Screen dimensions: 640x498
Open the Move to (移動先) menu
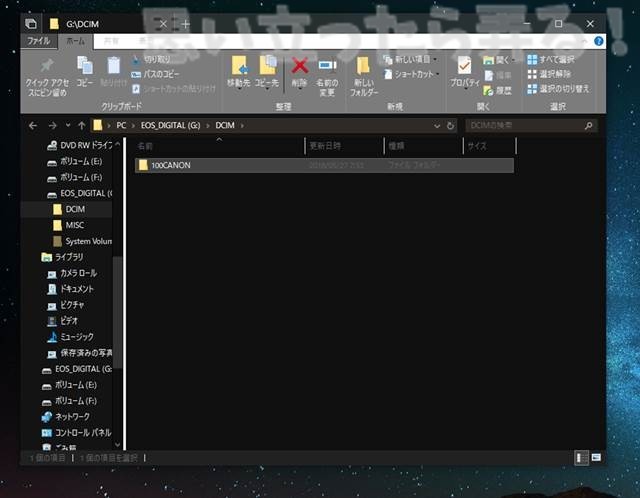pyautogui.click(x=239, y=72)
